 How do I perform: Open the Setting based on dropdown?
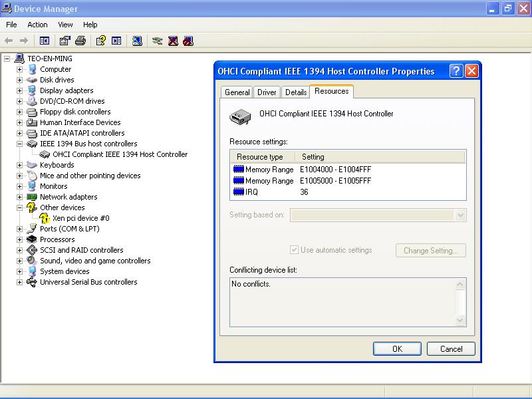tap(460, 215)
